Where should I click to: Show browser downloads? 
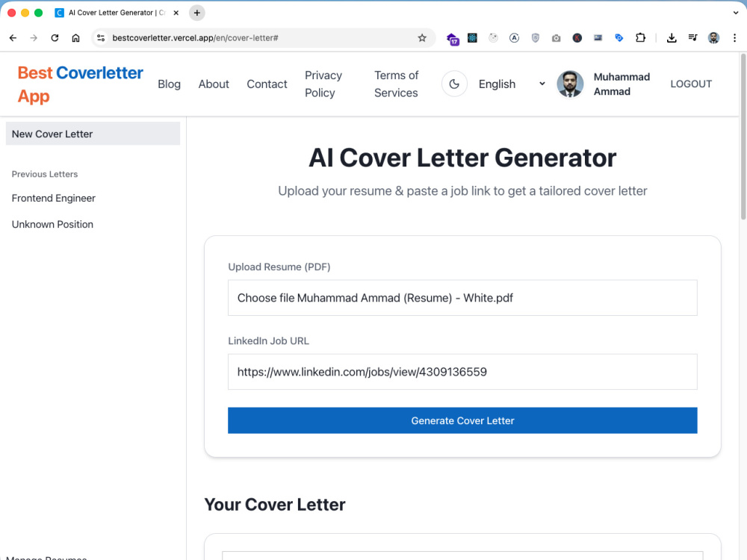tap(672, 38)
